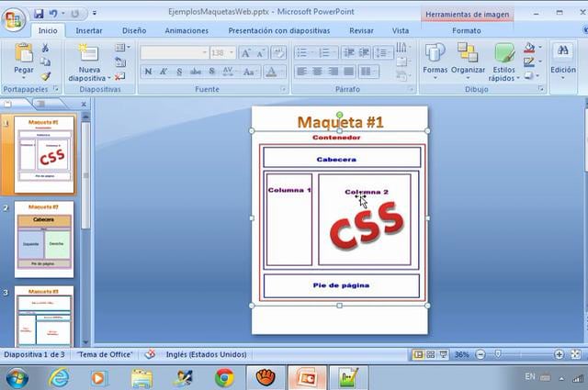Toggle the bulleted list

[304, 53]
